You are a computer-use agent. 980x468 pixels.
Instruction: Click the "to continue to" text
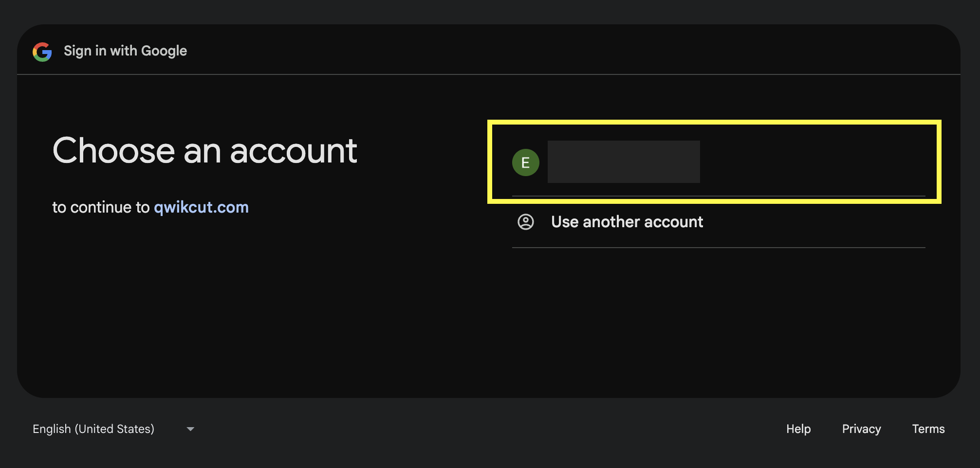(x=101, y=207)
